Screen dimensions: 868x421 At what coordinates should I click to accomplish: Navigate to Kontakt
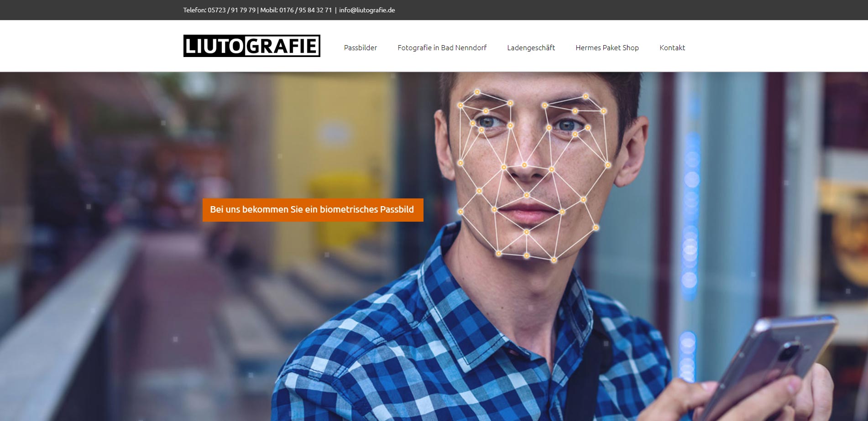tap(672, 48)
